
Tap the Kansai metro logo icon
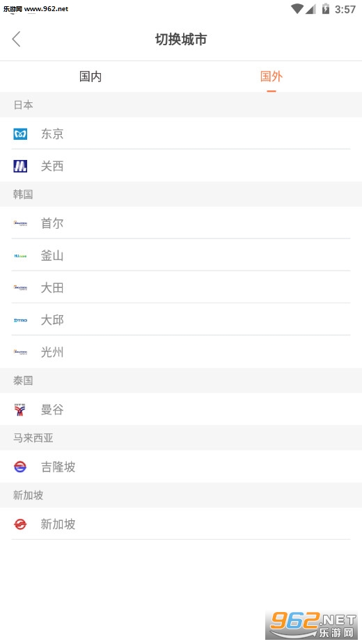(x=20, y=166)
